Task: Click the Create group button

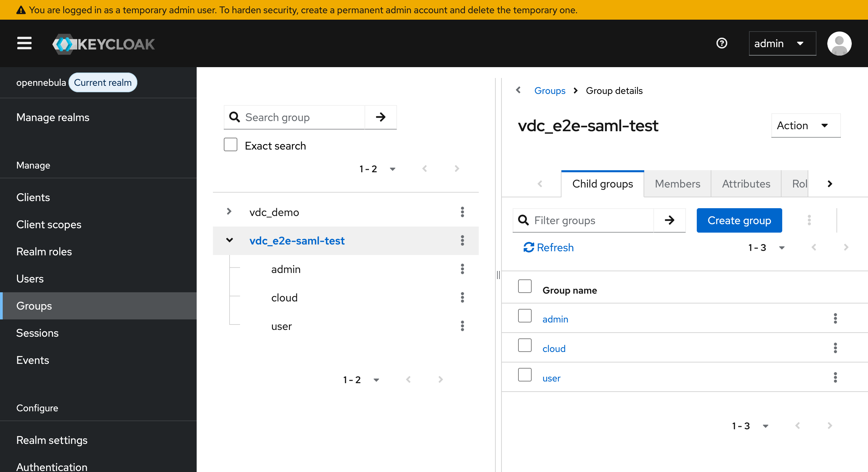Action: pos(739,220)
